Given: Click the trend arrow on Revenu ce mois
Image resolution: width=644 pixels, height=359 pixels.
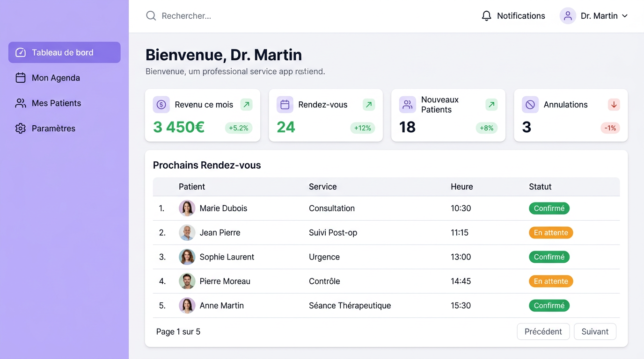Looking at the screenshot, I should pyautogui.click(x=247, y=105).
